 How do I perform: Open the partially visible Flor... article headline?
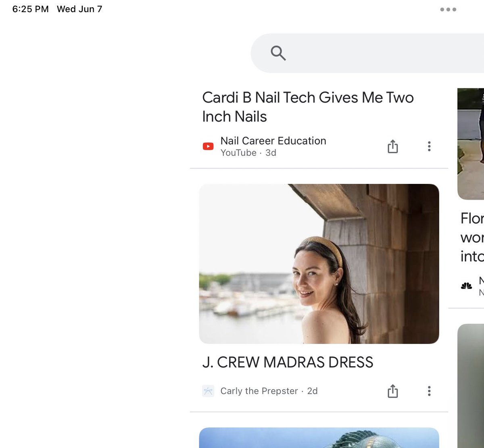point(472,238)
